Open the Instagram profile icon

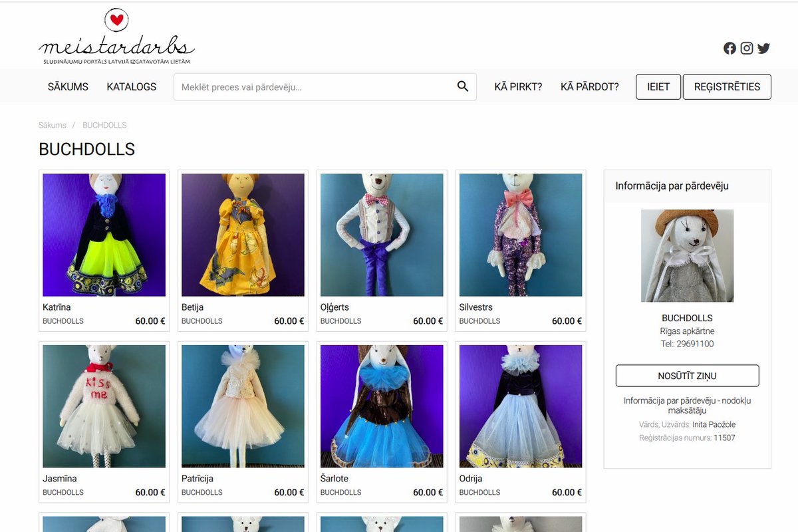pyautogui.click(x=747, y=48)
